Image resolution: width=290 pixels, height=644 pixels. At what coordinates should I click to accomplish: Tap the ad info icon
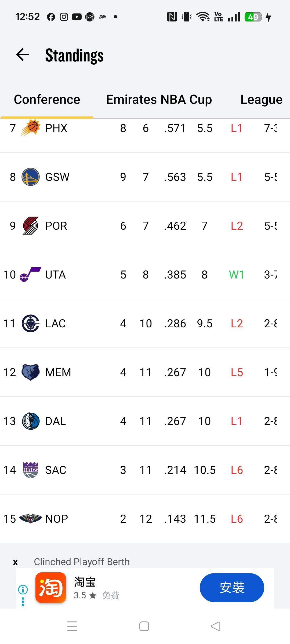point(23,590)
